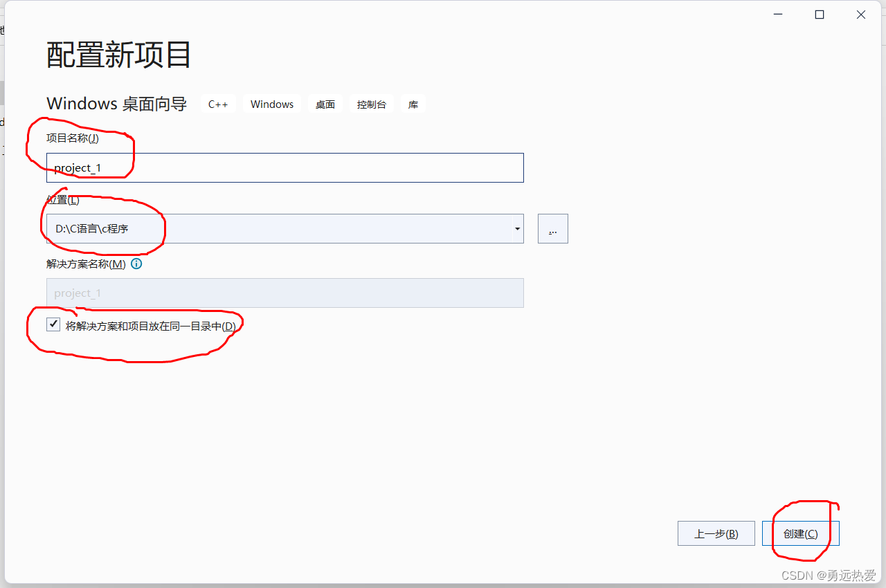
Task: Click the disabled solution name field
Action: click(284, 293)
